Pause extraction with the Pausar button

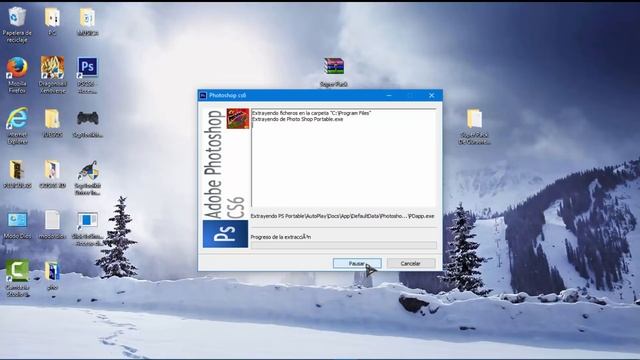[x=357, y=264]
